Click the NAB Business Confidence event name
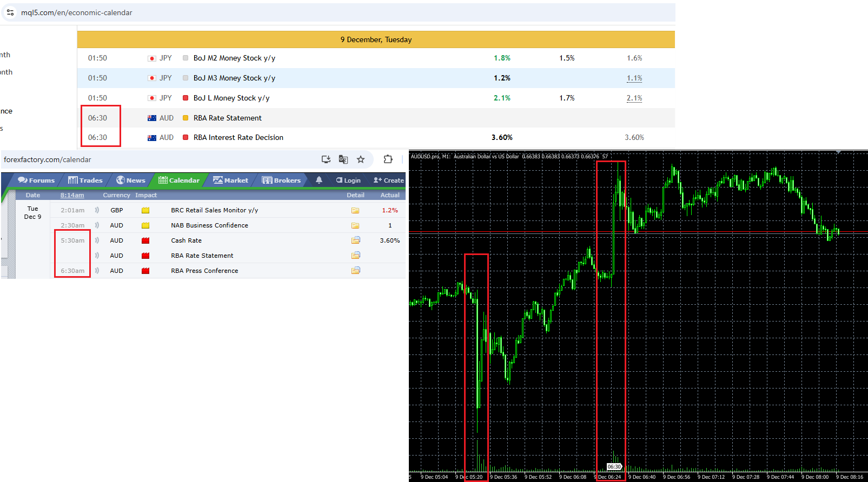 pos(210,225)
